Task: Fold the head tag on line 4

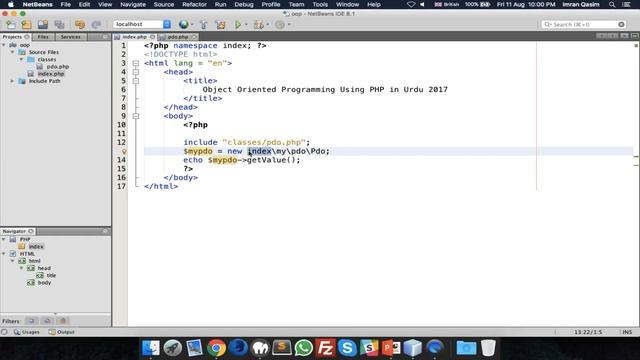Action: pos(136,72)
